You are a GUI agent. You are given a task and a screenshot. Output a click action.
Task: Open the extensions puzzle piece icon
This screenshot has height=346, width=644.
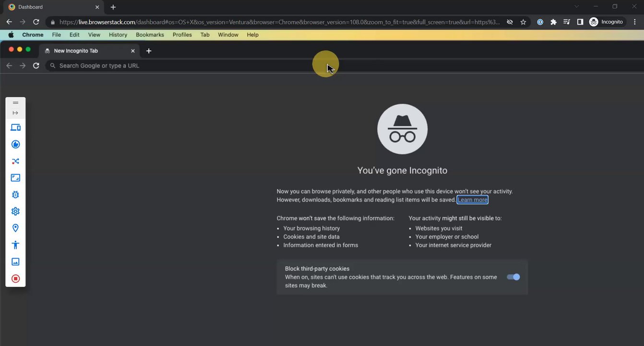553,22
